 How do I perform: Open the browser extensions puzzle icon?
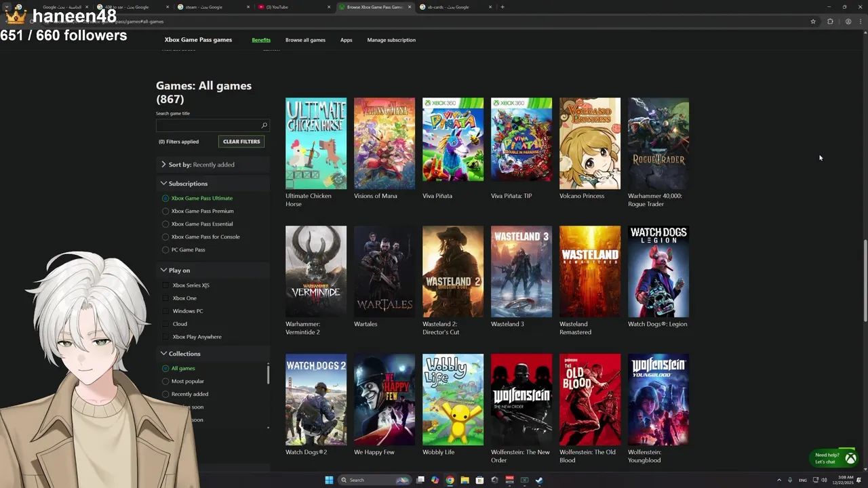point(830,22)
